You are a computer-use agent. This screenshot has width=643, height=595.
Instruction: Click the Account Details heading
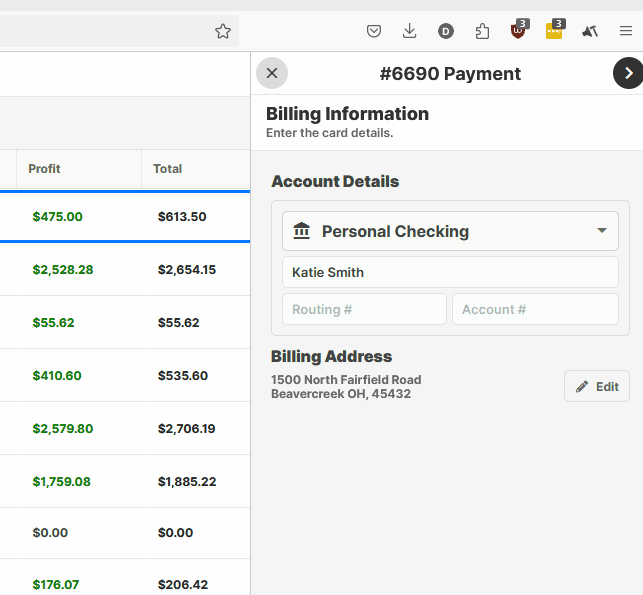click(x=335, y=181)
